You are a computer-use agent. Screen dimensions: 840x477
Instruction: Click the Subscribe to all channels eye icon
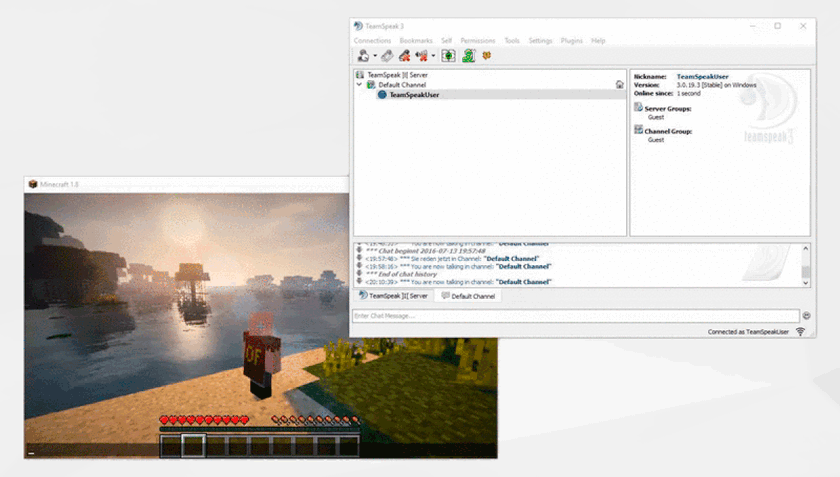click(x=448, y=55)
